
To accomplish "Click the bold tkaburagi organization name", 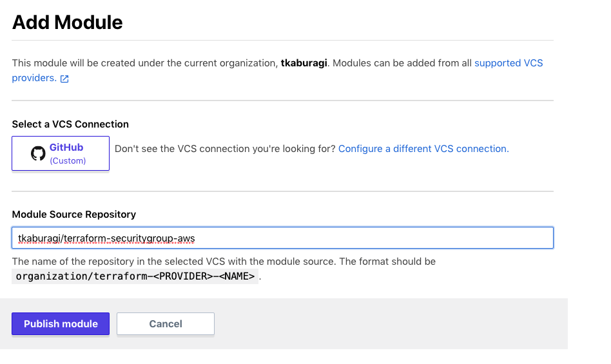I will 304,63.
